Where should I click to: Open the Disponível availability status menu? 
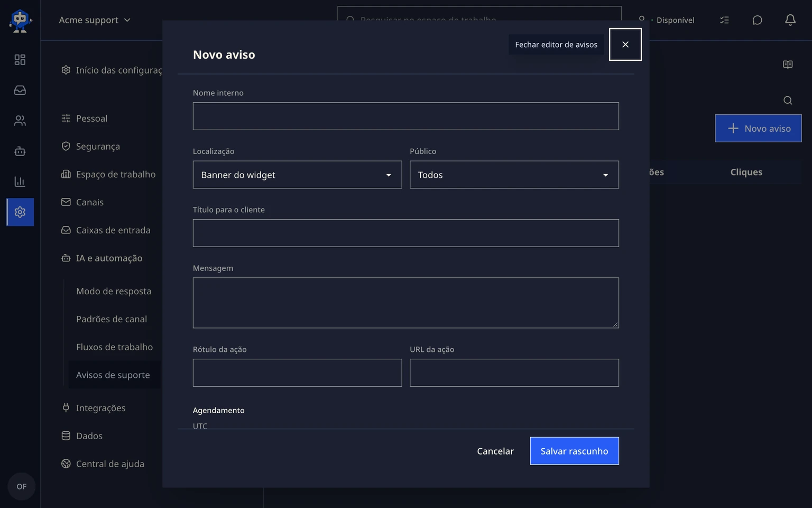pos(667,20)
